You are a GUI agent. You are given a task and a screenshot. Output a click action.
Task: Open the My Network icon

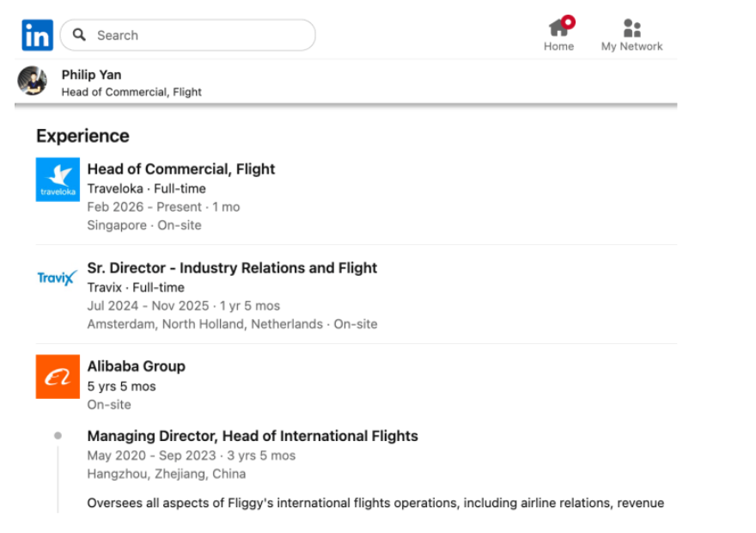[x=631, y=28]
